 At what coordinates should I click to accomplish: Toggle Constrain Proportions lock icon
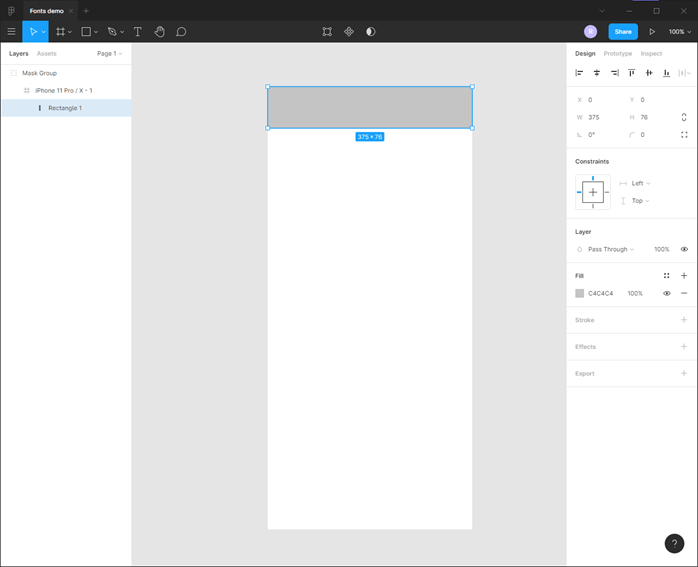(x=684, y=117)
